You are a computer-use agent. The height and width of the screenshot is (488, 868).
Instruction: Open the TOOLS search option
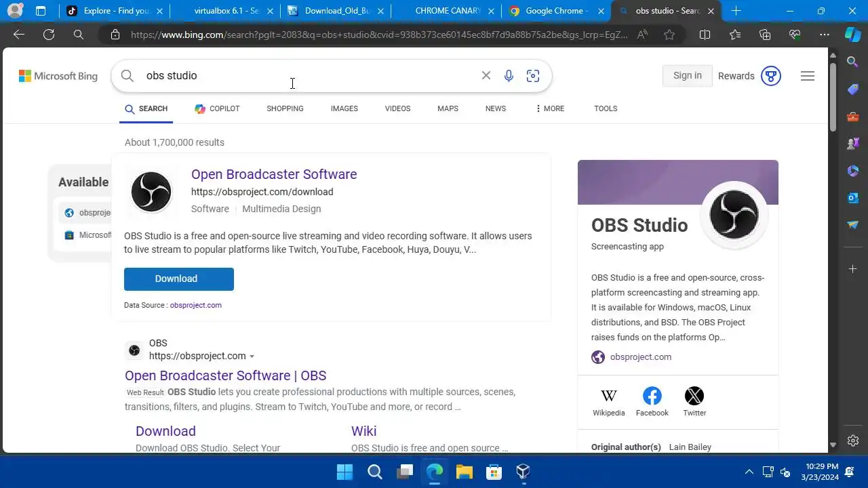pyautogui.click(x=606, y=108)
